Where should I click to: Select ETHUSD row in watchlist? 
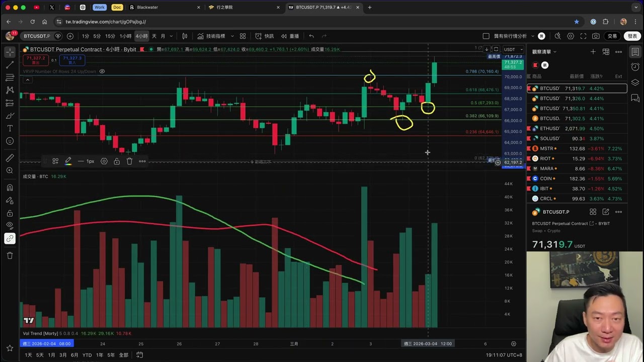click(577, 129)
